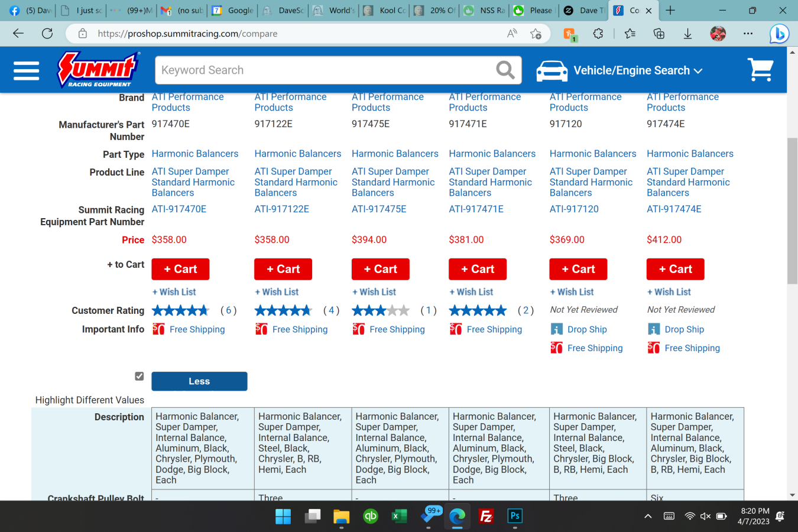
Task: Add ATI-917470E to cart
Action: tap(180, 269)
